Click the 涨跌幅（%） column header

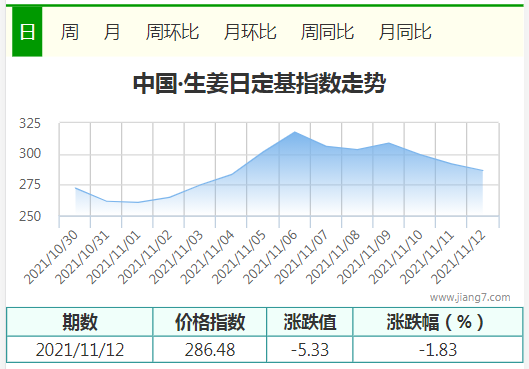click(x=438, y=322)
